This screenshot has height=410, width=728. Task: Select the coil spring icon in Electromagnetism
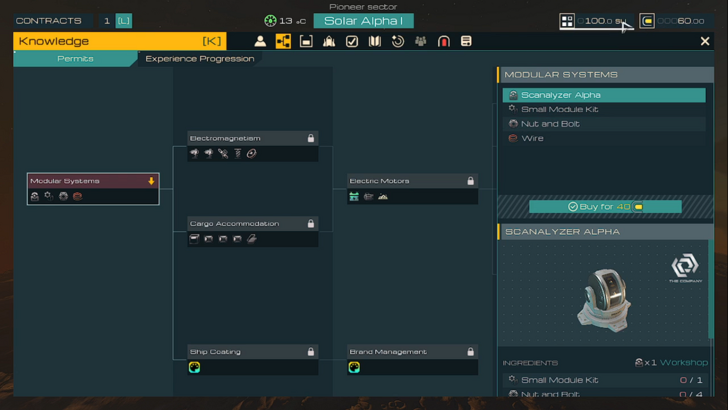click(x=238, y=153)
